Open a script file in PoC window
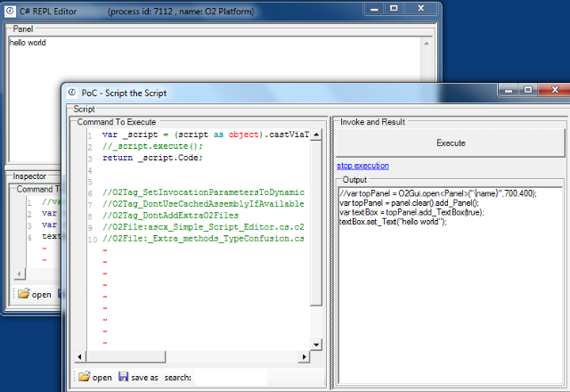This screenshot has width=570, height=392. (x=95, y=377)
